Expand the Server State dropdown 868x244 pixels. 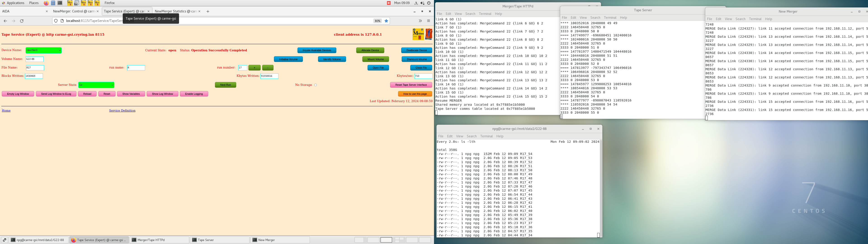tap(96, 85)
